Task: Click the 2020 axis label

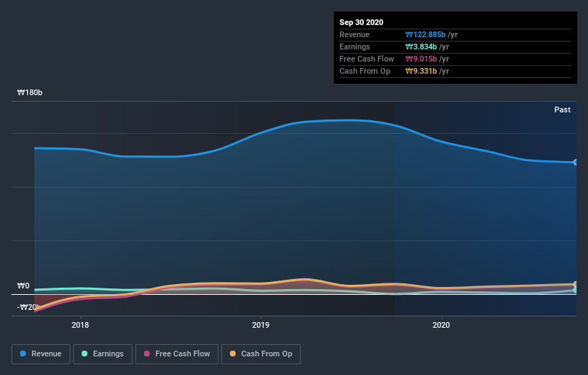Action: tap(441, 325)
